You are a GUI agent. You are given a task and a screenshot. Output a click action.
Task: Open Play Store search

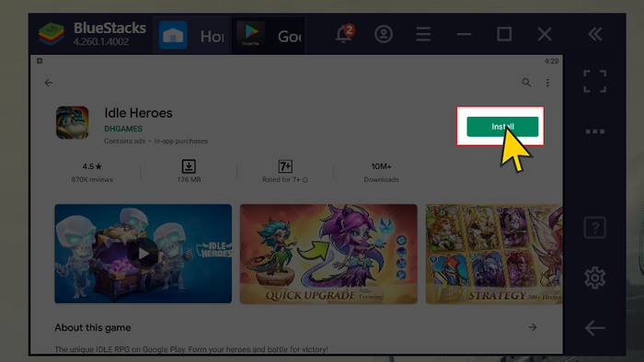point(526,83)
